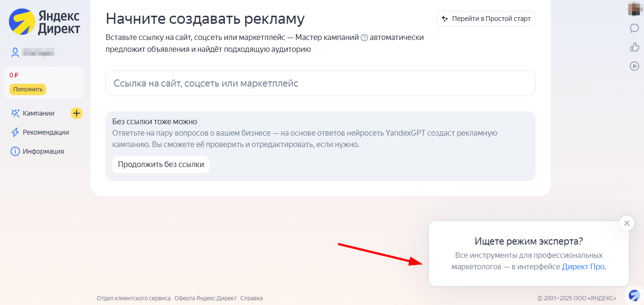The width and height of the screenshot is (644, 305).
Task: Click the Начните создавать рекламу heading
Action: click(x=205, y=19)
